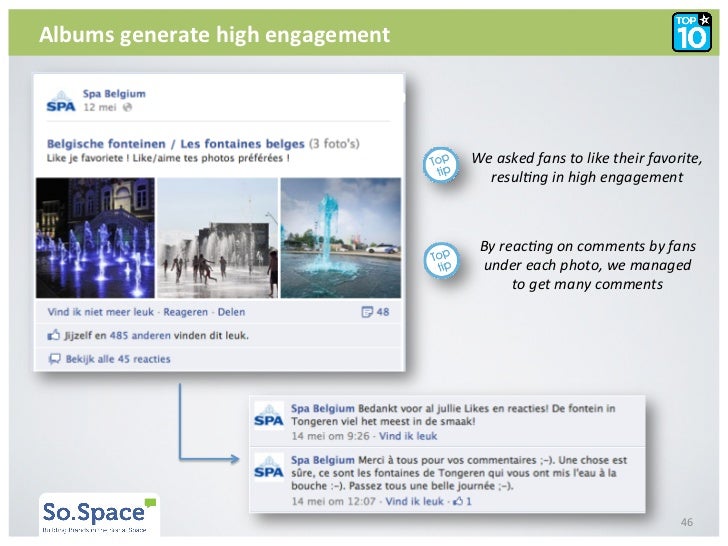
Task: Click the speech bubble icon by Bekijk alle
Action: pyautogui.click(x=54, y=359)
